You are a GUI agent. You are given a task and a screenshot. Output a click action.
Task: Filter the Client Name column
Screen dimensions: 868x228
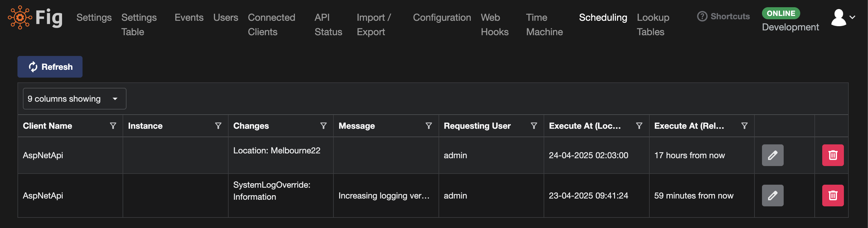113,126
